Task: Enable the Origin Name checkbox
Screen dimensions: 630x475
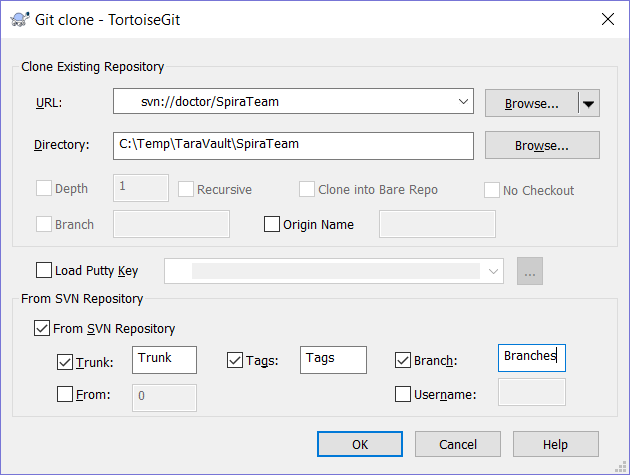Action: pos(272,225)
